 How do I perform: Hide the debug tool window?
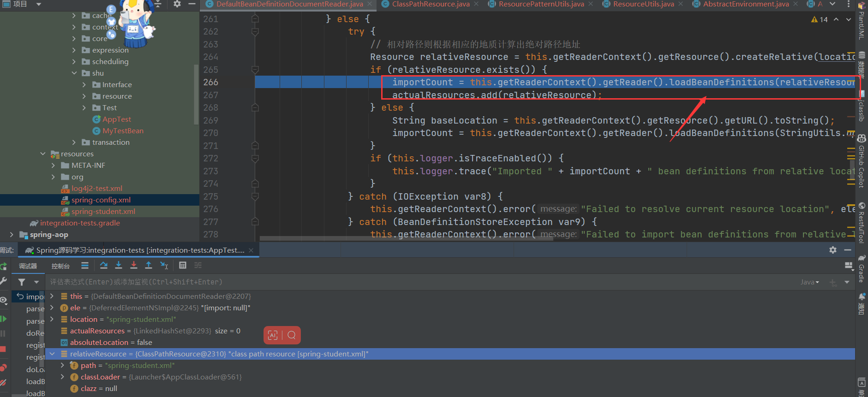click(848, 250)
